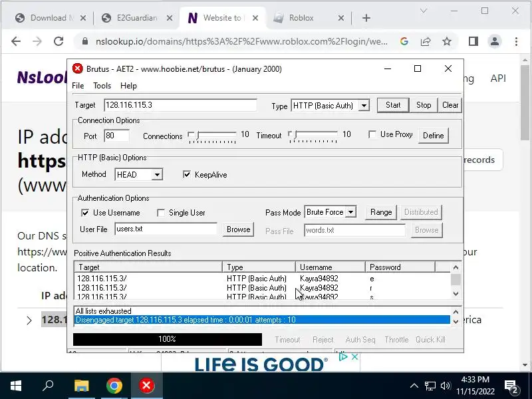Open the Chrome profile avatar
Viewport: 532px width, 399px height.
tap(495, 41)
